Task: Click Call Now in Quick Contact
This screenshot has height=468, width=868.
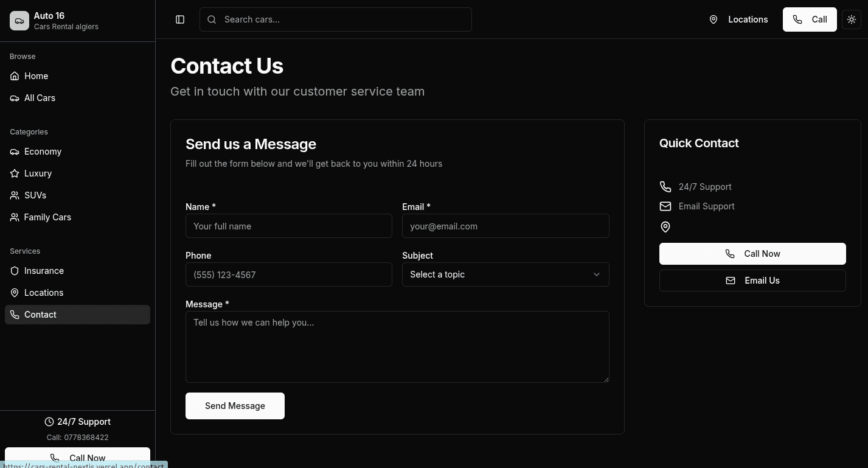Action: click(752, 254)
